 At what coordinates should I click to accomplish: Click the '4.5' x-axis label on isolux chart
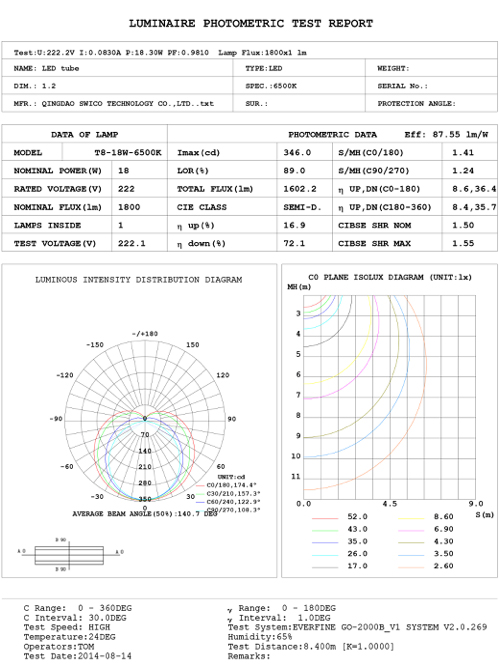tap(390, 504)
